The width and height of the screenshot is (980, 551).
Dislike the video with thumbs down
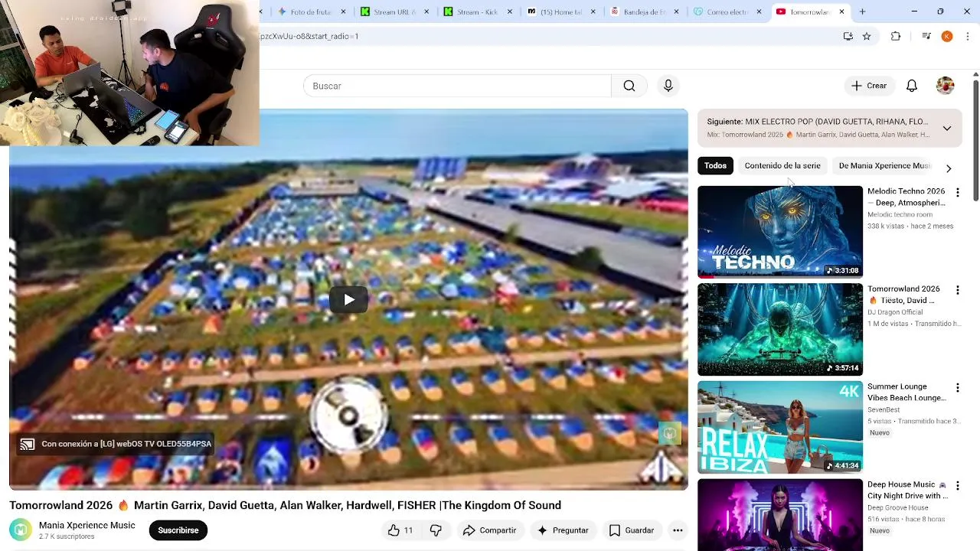click(436, 530)
